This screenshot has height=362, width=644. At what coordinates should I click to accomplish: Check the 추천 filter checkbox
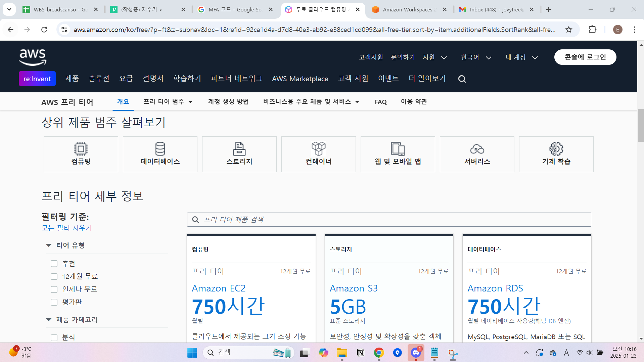point(54,264)
